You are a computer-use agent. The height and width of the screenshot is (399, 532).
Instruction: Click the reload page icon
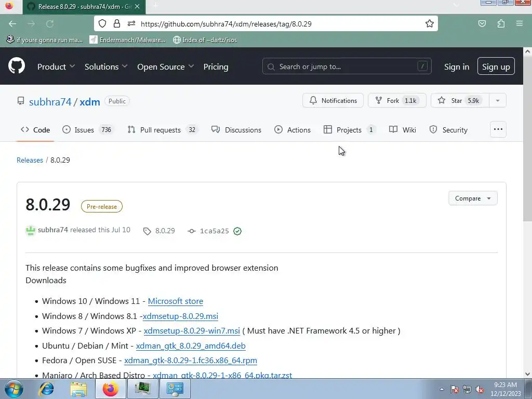click(x=50, y=24)
